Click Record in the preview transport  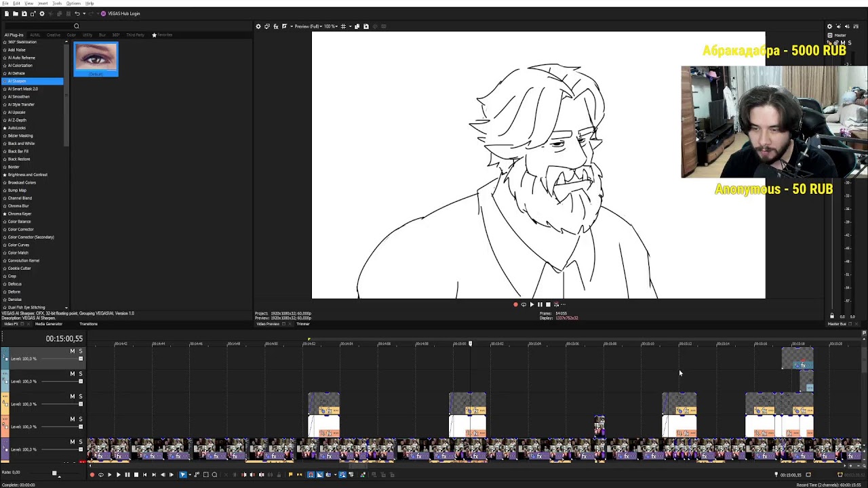coord(515,304)
